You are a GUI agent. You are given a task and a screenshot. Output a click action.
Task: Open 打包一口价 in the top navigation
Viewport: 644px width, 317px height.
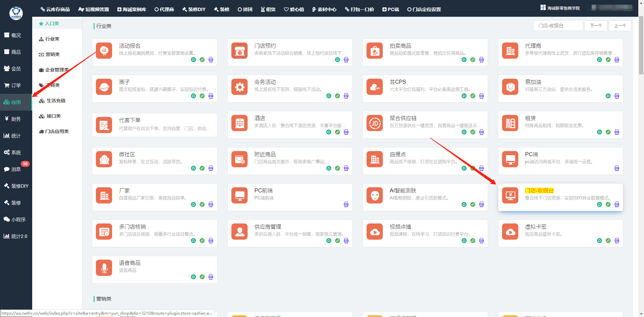[x=360, y=9]
